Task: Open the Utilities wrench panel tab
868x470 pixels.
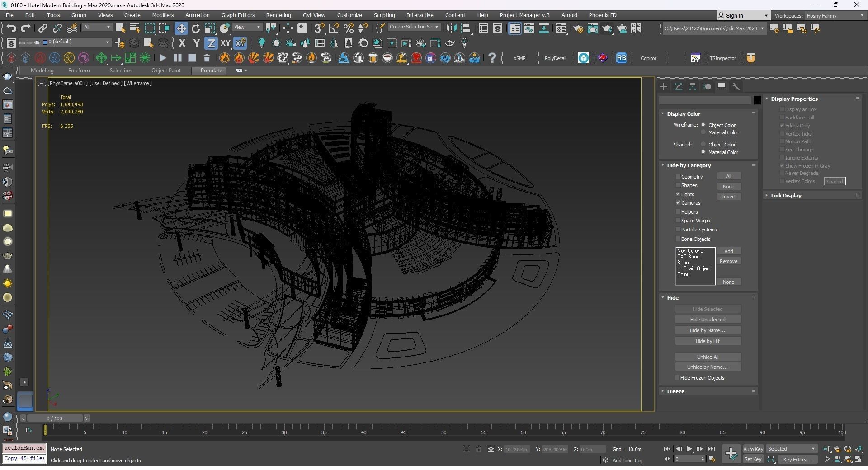Action: 736,86
